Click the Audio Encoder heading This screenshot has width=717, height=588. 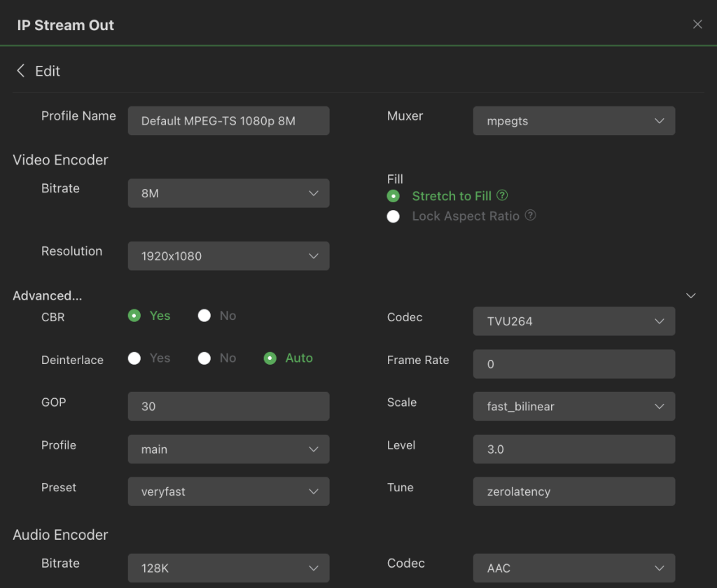pyautogui.click(x=60, y=535)
